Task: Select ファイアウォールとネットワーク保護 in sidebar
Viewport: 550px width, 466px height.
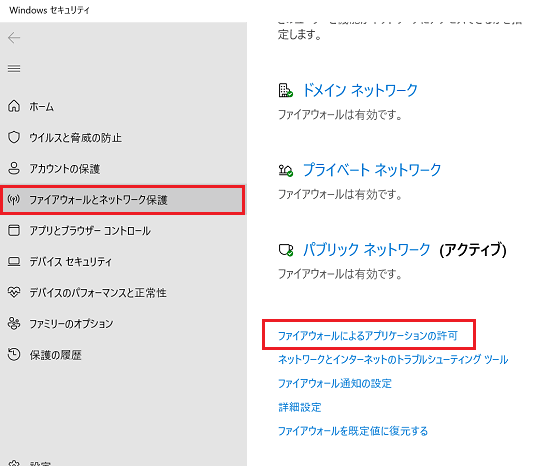Action: pyautogui.click(x=122, y=200)
